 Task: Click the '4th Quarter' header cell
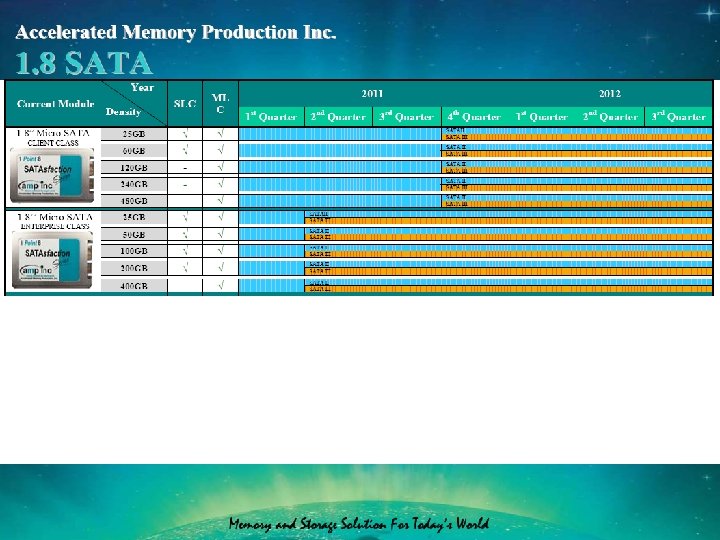[474, 117]
